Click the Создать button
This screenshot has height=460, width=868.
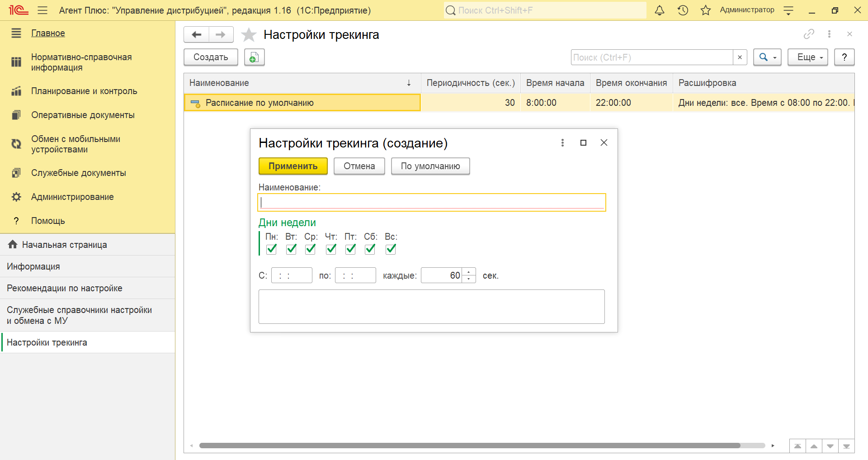[x=211, y=57]
